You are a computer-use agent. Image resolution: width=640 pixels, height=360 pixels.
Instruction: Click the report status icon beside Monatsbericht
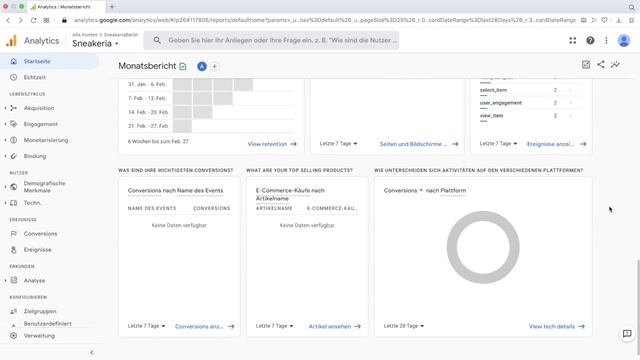point(183,66)
